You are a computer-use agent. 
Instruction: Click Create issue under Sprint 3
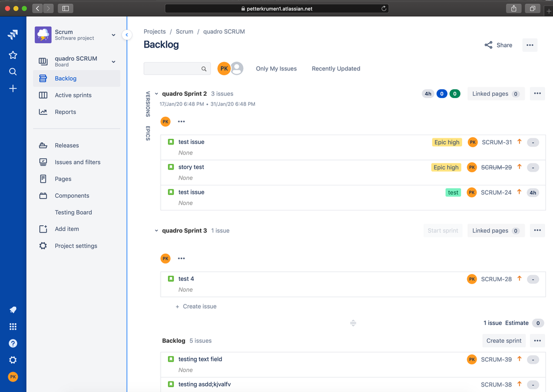point(196,306)
